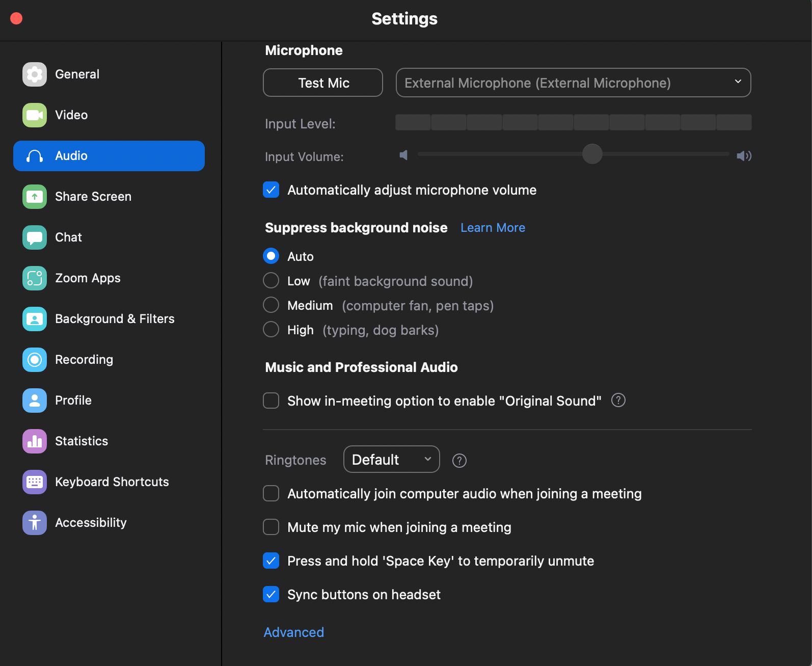Click the Share Screen upload icon

coord(35,197)
